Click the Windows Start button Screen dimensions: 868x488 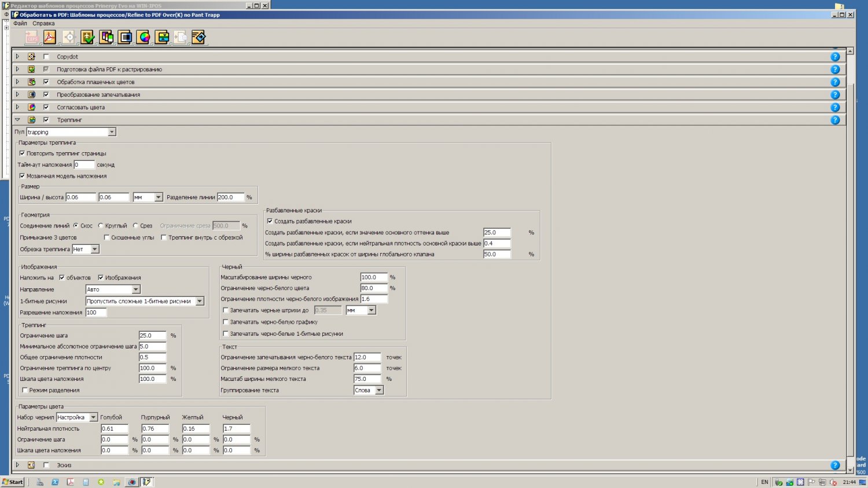coord(12,482)
